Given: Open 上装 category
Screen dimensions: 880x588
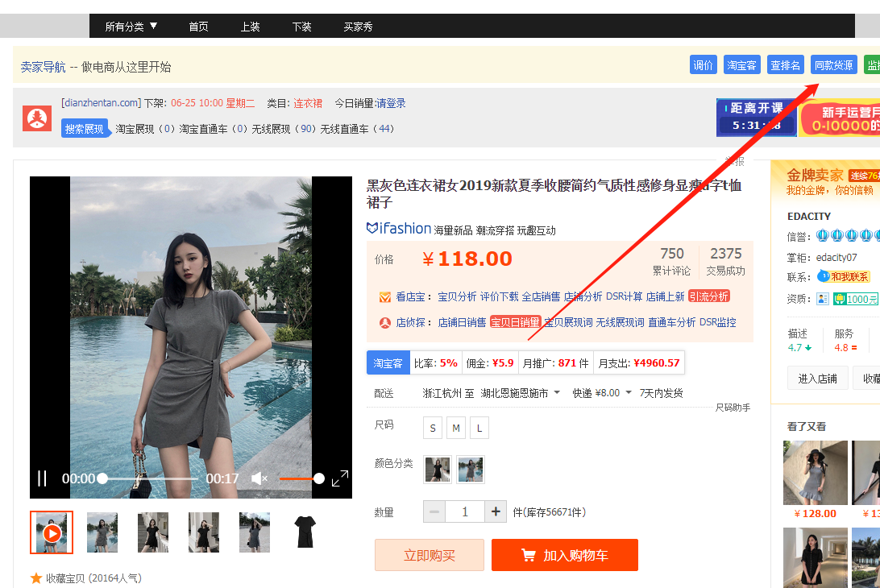Looking at the screenshot, I should click(x=250, y=27).
